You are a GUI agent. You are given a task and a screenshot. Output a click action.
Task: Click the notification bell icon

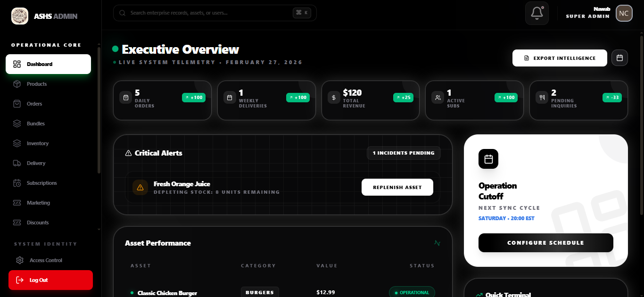point(537,13)
